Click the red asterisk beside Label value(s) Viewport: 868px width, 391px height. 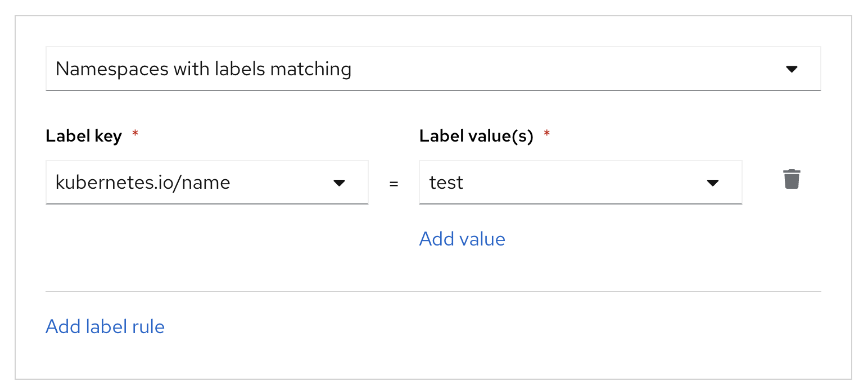(x=546, y=135)
